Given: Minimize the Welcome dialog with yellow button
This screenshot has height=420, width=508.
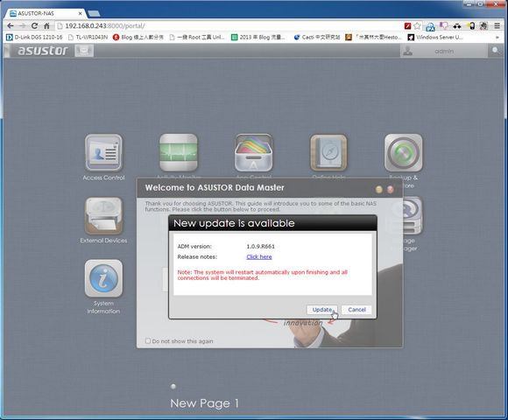Looking at the screenshot, I should tap(378, 189).
